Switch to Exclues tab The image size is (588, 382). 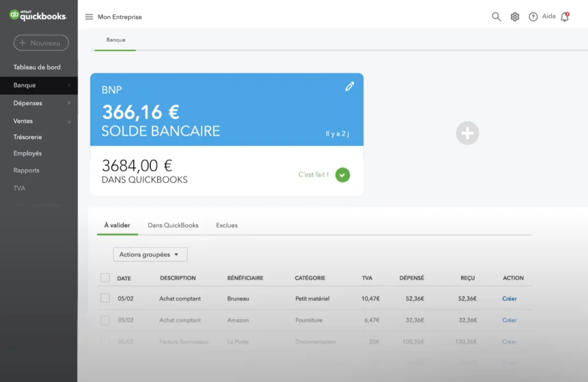227,226
